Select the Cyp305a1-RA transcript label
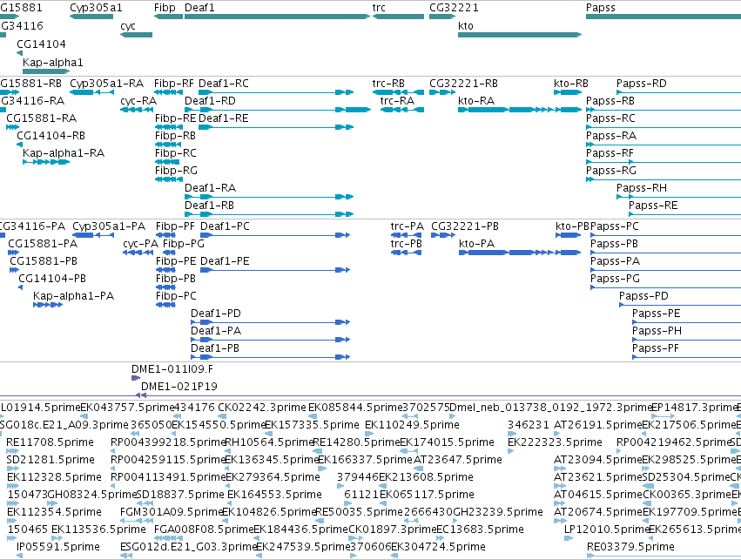Viewport: 741px width, 560px height. tap(107, 84)
